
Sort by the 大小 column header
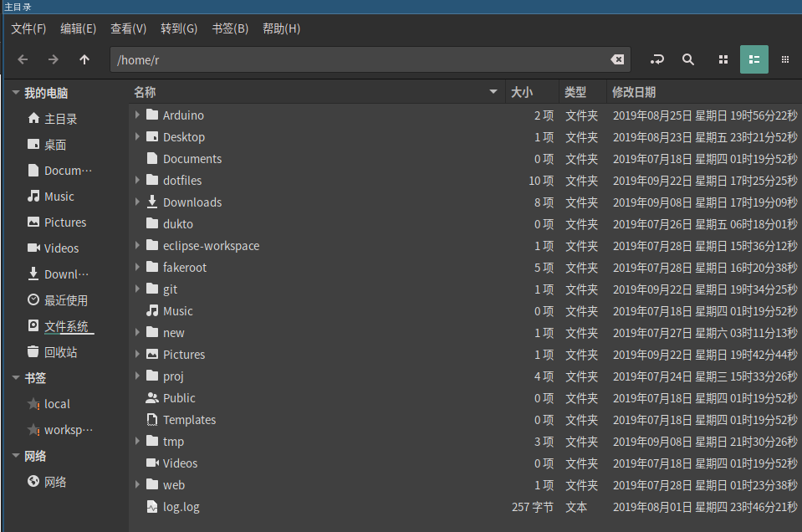pos(522,92)
